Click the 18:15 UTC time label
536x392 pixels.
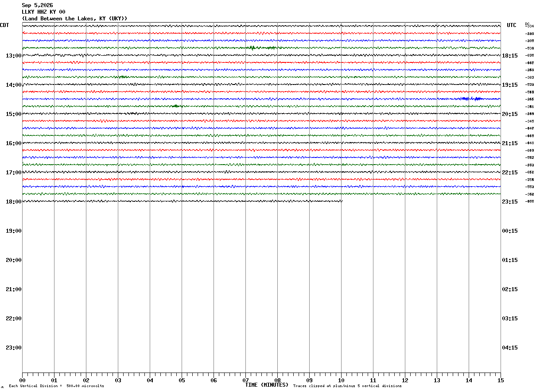point(510,56)
